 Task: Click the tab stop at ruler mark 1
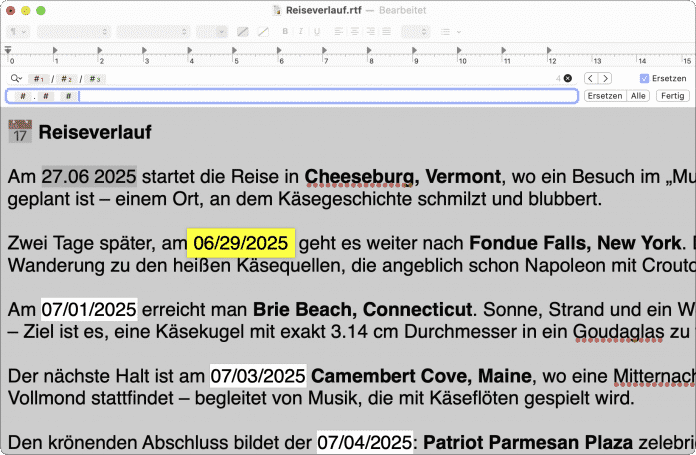(x=55, y=50)
